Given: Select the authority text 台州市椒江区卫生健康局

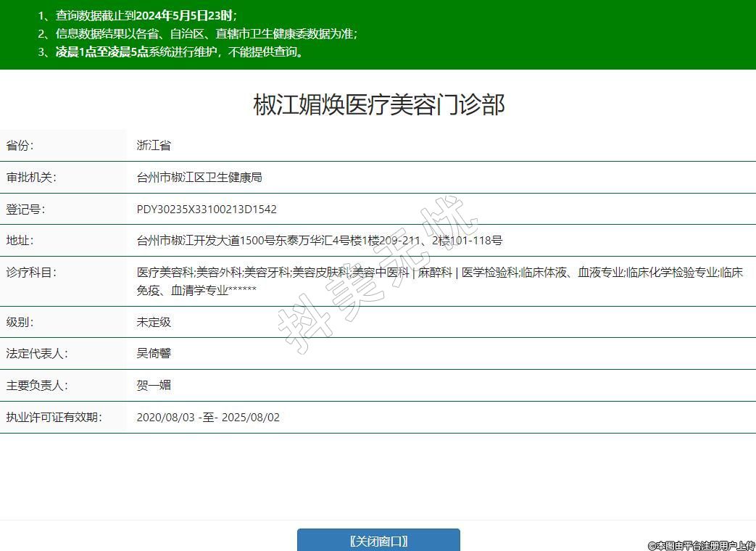Looking at the screenshot, I should 199,178.
